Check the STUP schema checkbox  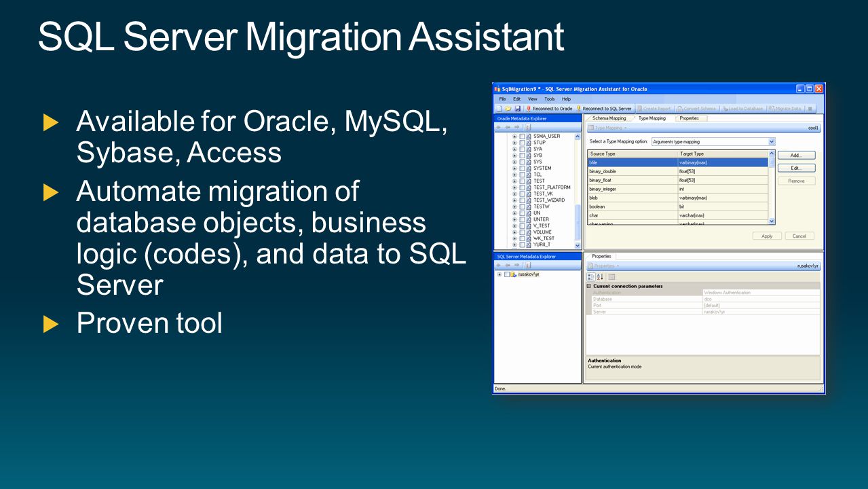point(522,143)
